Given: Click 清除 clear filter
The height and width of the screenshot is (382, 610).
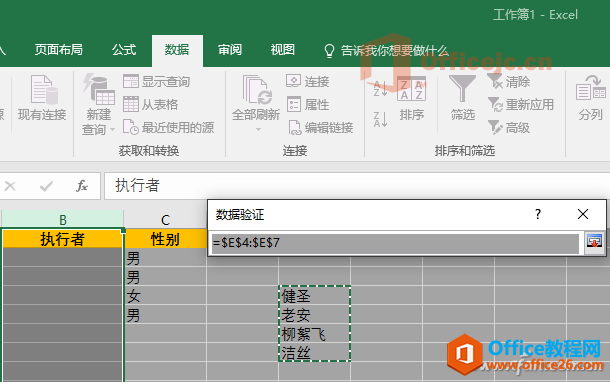Looking at the screenshot, I should click(509, 81).
